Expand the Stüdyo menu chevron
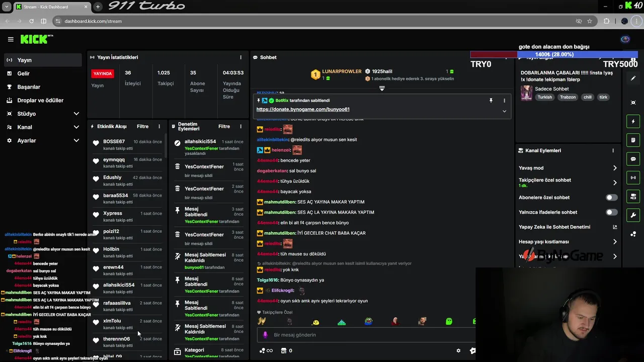The image size is (644, 362). [x=76, y=114]
